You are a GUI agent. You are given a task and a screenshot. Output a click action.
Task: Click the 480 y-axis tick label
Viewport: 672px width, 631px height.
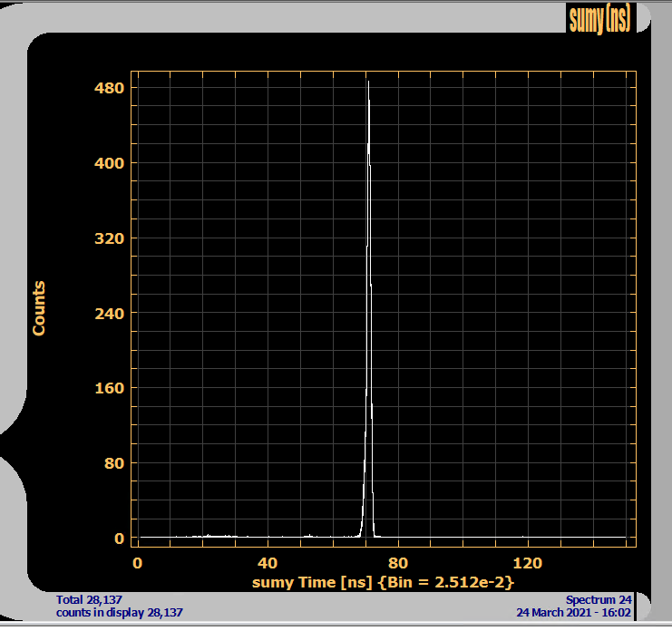[111, 88]
